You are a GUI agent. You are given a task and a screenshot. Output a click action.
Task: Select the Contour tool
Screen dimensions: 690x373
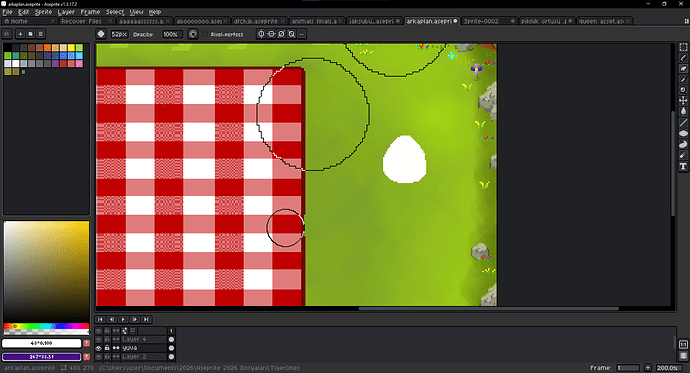(x=683, y=144)
